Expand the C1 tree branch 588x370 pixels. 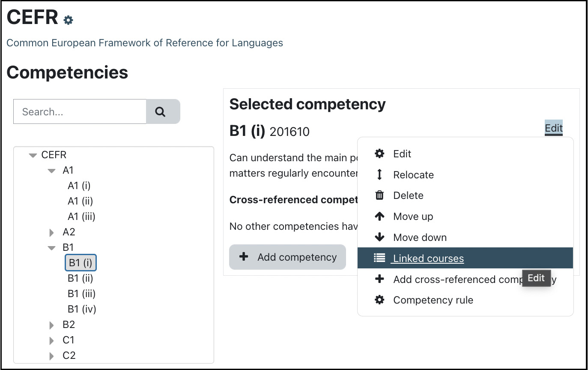click(52, 340)
